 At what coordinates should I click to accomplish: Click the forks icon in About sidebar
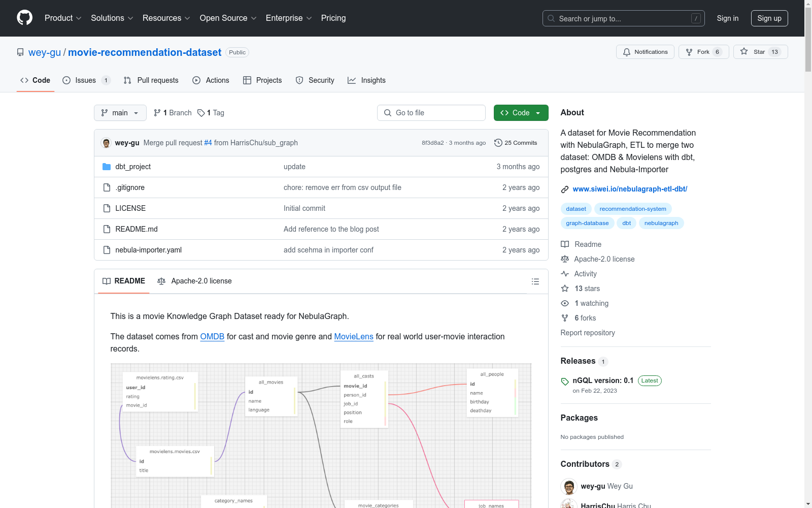coord(565,318)
